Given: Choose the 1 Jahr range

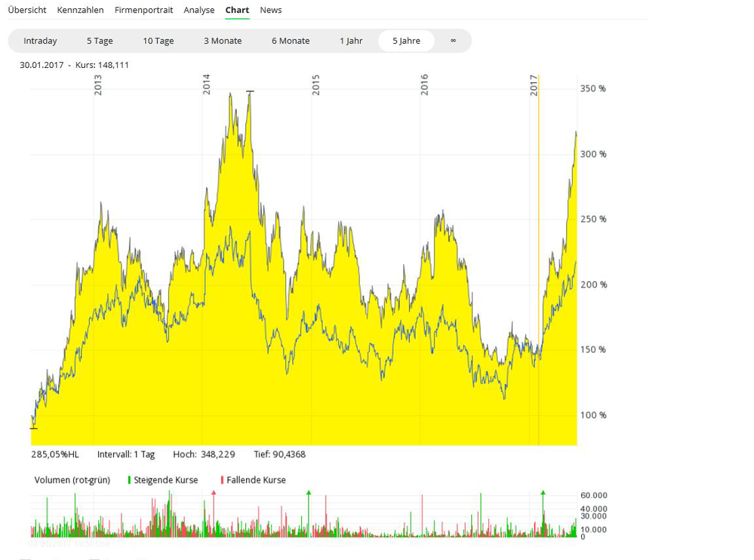Looking at the screenshot, I should click(x=351, y=41).
